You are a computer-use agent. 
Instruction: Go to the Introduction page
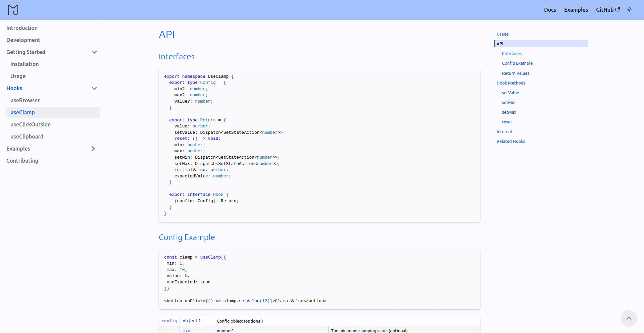pos(22,28)
